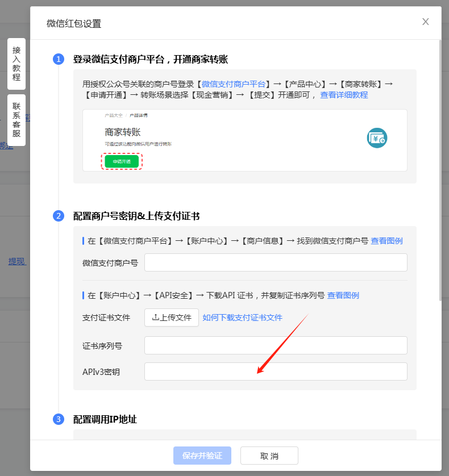
Task: Focus the 证书序列号 input field
Action: point(276,345)
